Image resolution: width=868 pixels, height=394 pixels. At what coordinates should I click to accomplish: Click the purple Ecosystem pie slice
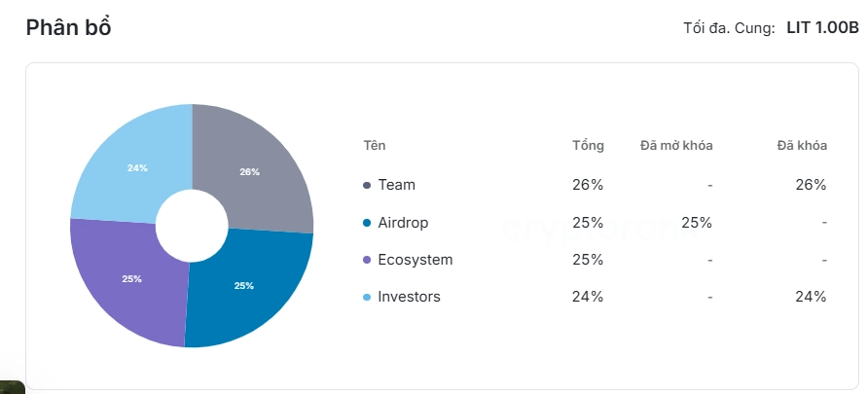[131, 280]
